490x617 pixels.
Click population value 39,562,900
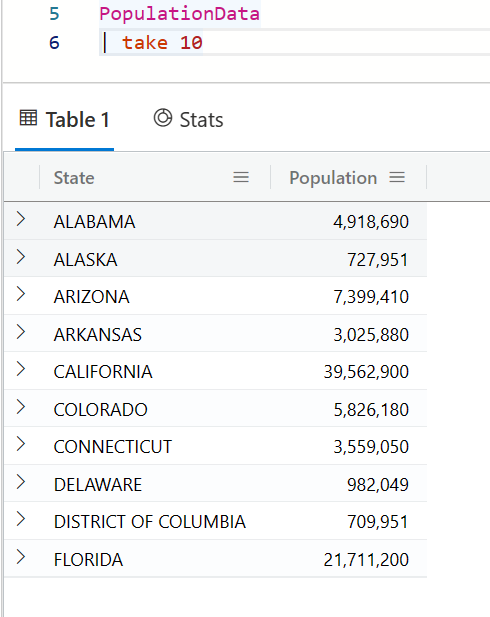point(366,372)
